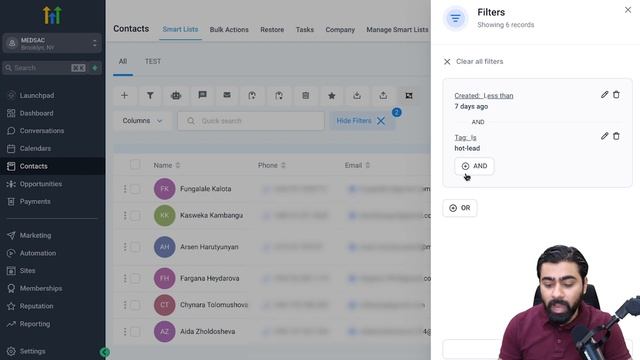
Task: Open contact Aida Zholdosheva
Action: [207, 331]
